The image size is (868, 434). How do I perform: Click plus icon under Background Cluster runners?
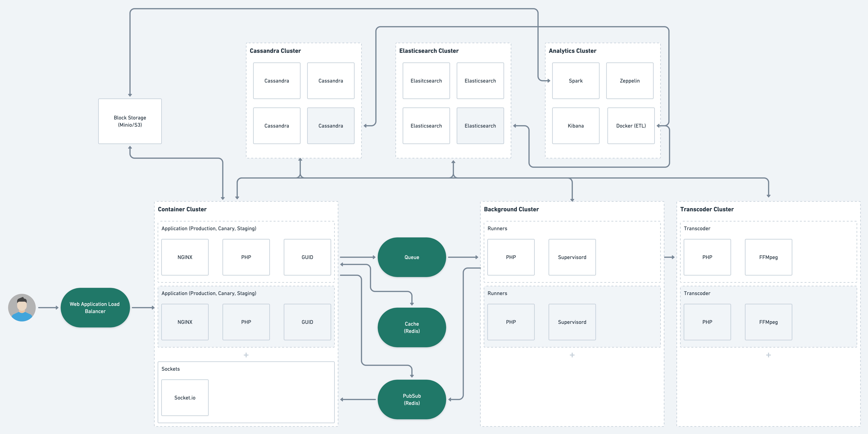[x=572, y=355]
